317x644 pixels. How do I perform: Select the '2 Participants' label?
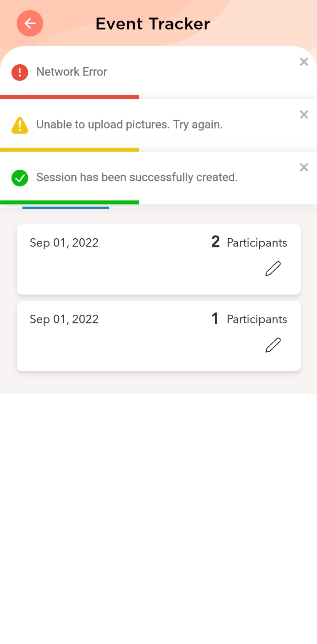click(249, 243)
